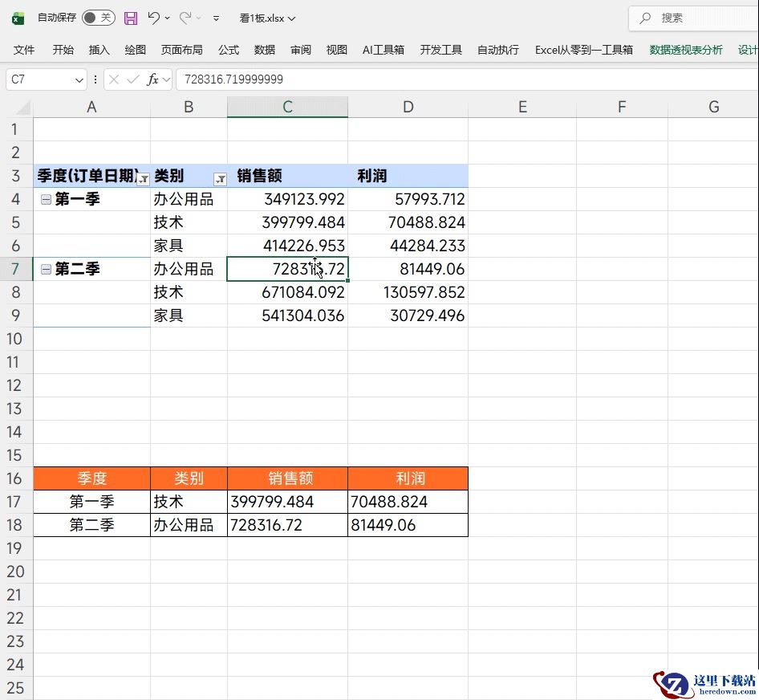The width and height of the screenshot is (759, 700).
Task: Open the 季度(订单日期) filter dropdown
Action: (x=143, y=179)
